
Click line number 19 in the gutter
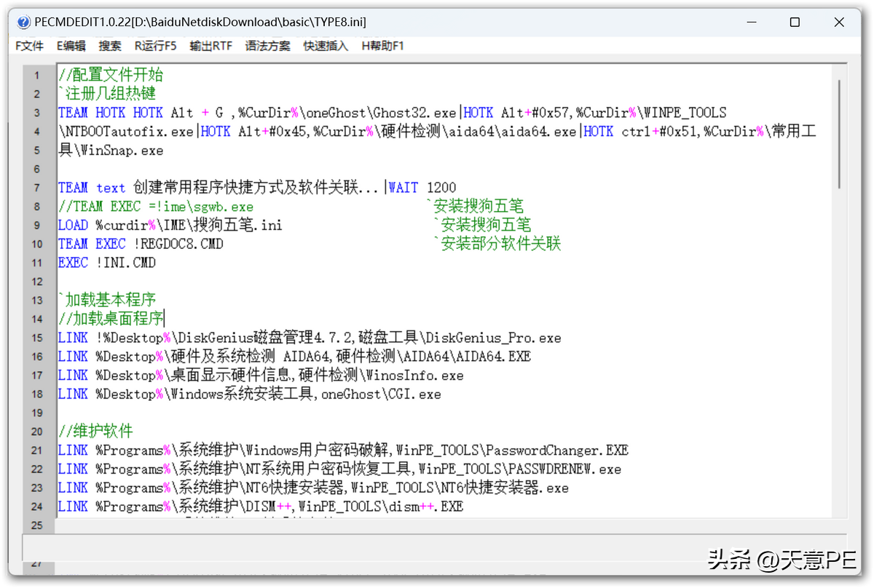(37, 413)
